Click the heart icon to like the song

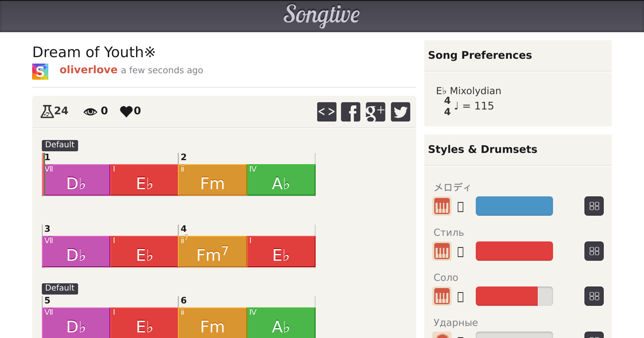[126, 111]
